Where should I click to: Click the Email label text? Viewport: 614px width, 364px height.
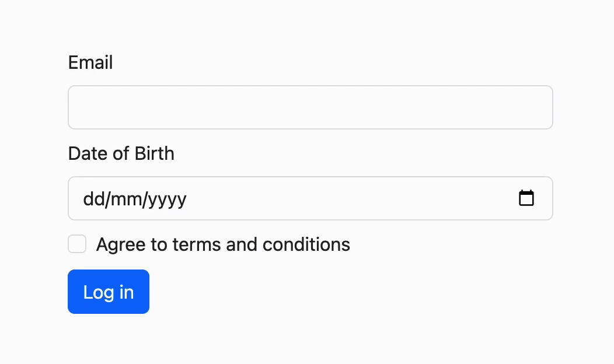pos(90,62)
